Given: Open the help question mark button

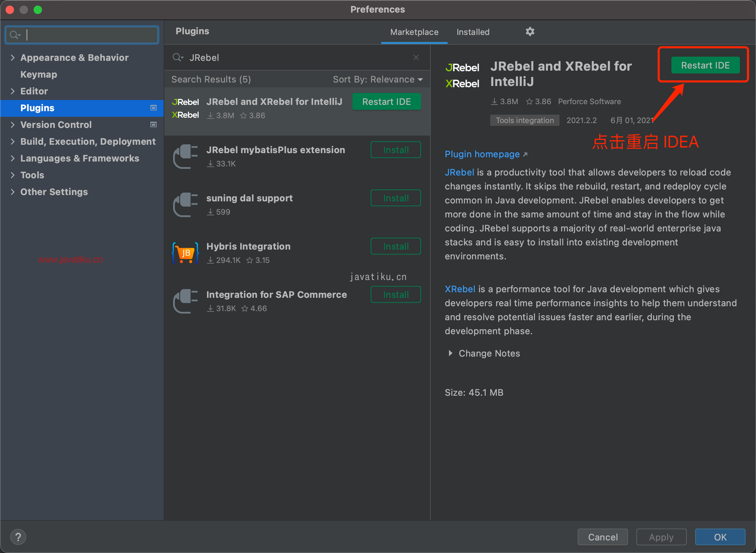Looking at the screenshot, I should (x=18, y=537).
